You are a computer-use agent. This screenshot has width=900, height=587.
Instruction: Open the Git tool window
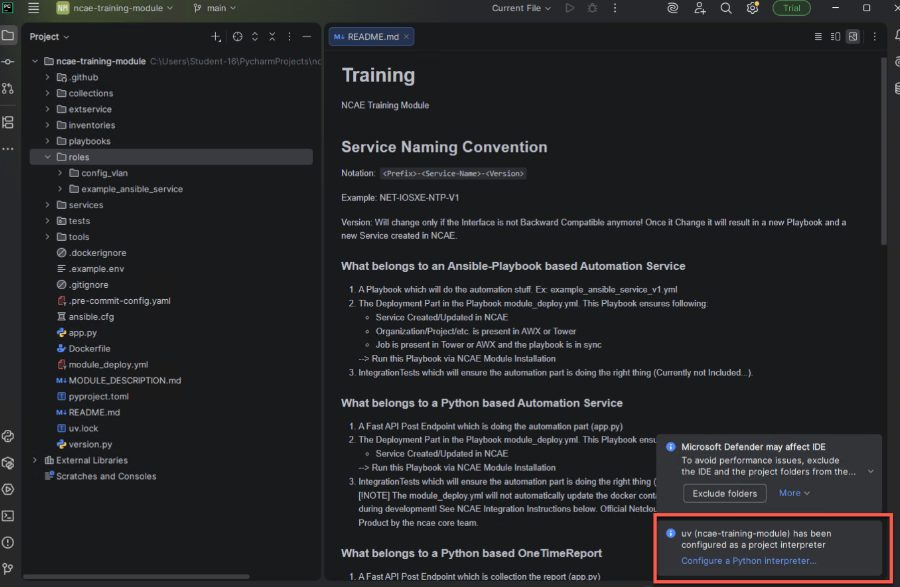(x=8, y=569)
